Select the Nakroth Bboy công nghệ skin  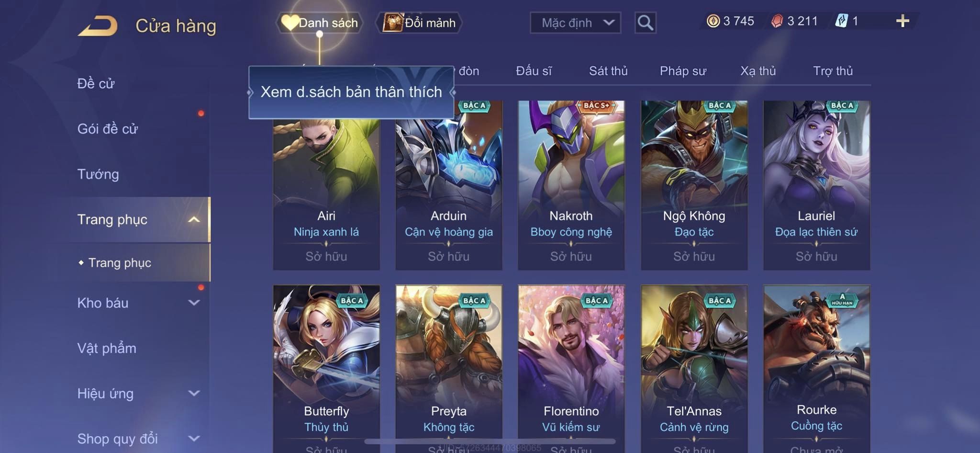click(x=571, y=185)
